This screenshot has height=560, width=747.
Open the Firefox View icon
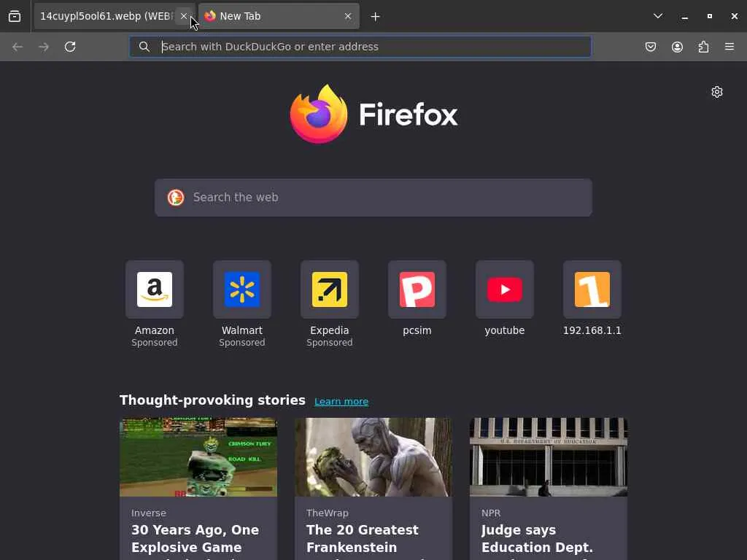15,16
